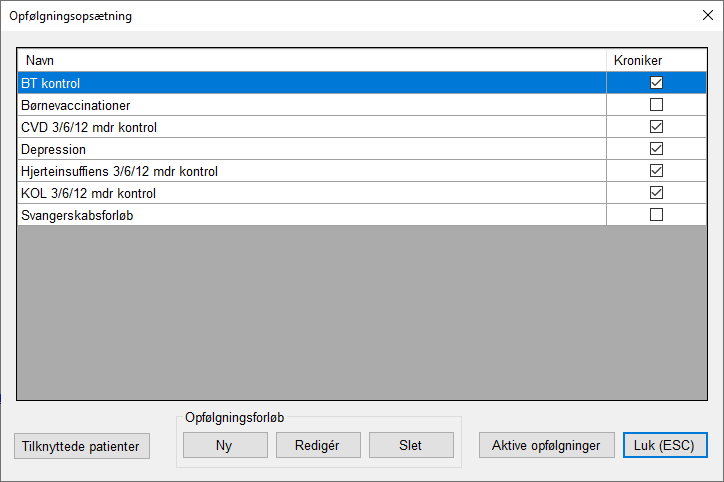The width and height of the screenshot is (724, 482).
Task: Close dialog via Luk (ESC)
Action: point(665,445)
